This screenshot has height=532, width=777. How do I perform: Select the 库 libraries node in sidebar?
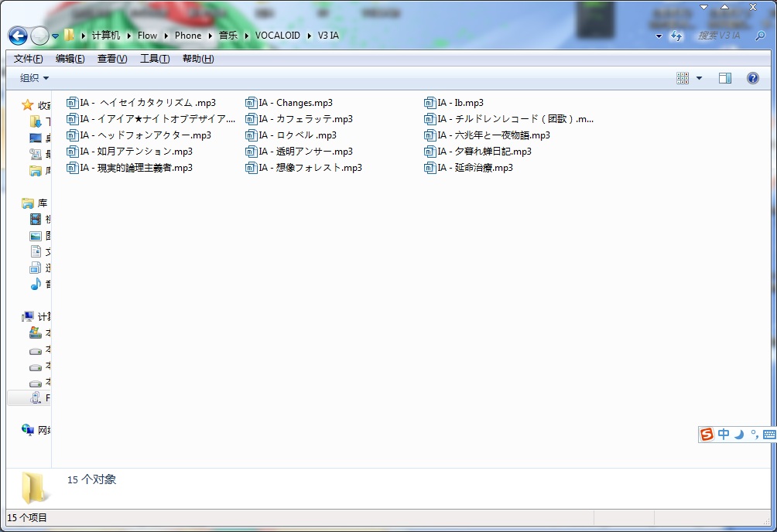tap(35, 203)
